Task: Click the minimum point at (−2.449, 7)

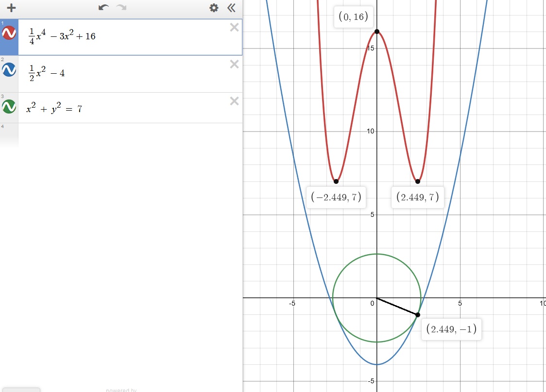Action: click(336, 181)
